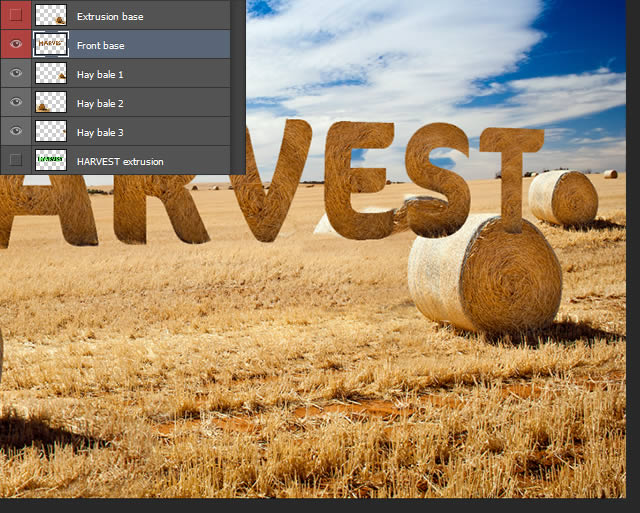Click the Extrusion base layer thumbnail
The width and height of the screenshot is (640, 513).
click(x=51, y=15)
